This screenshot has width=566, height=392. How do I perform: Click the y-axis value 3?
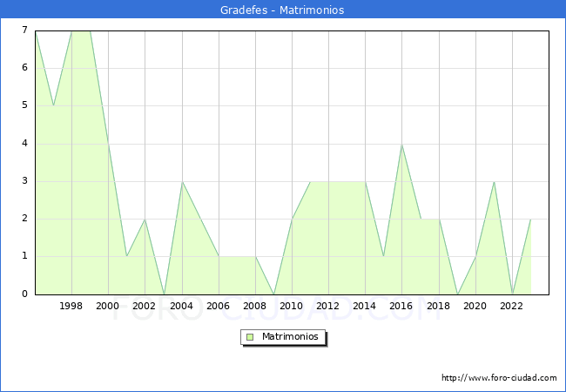(24, 181)
